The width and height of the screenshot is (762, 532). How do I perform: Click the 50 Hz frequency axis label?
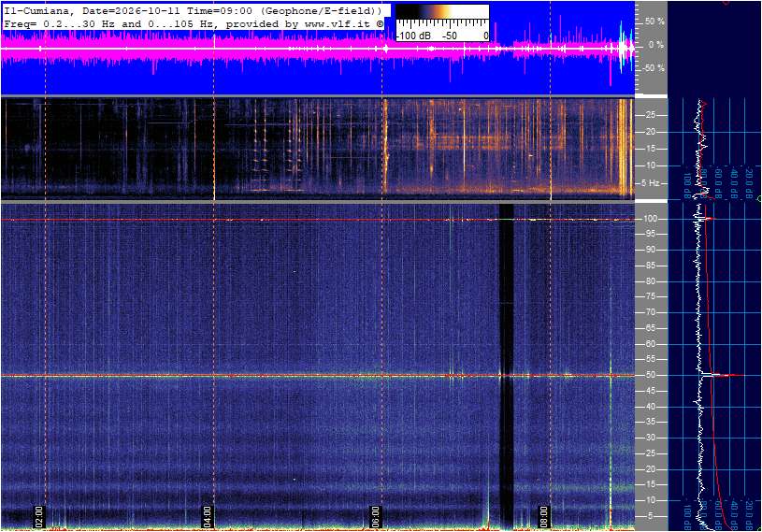(650, 375)
